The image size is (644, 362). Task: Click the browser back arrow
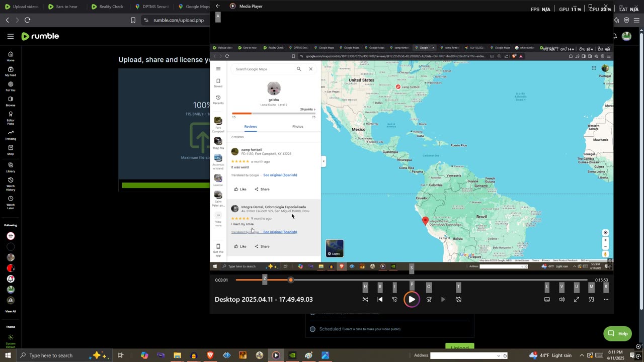[x=7, y=20]
